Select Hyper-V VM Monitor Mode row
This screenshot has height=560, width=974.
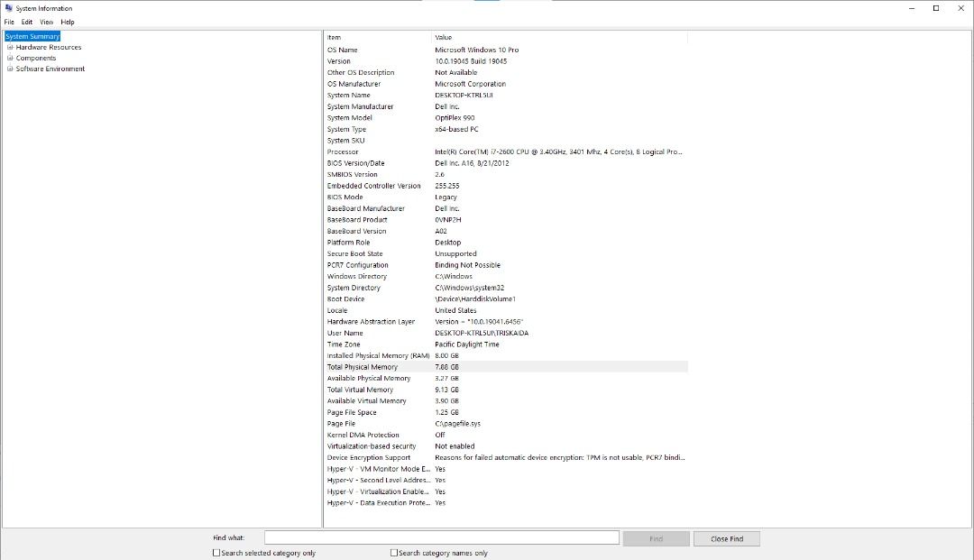coord(506,469)
